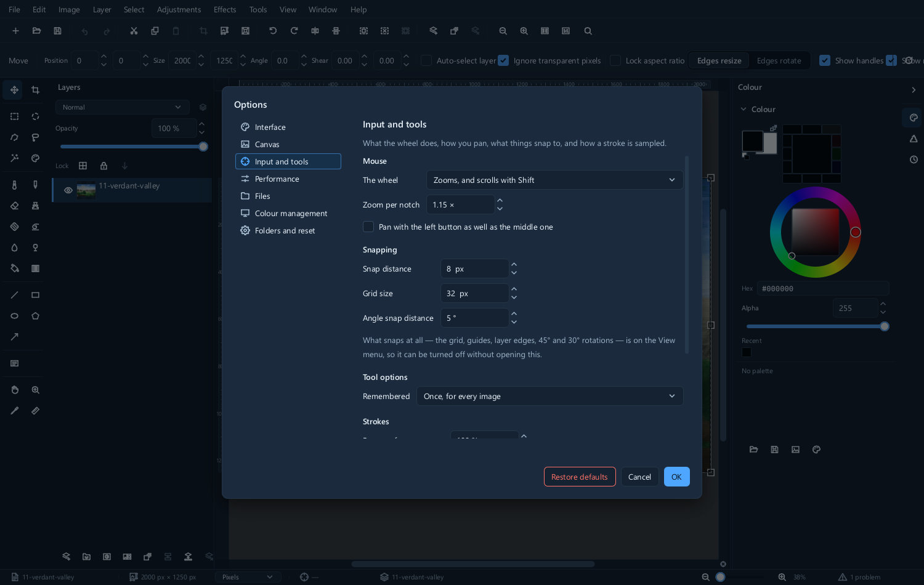Select the Paint bucket fill tool
The height and width of the screenshot is (585, 924).
click(x=14, y=268)
